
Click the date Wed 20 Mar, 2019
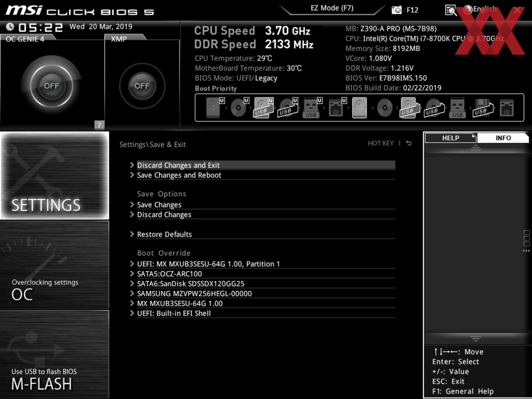pyautogui.click(x=101, y=27)
